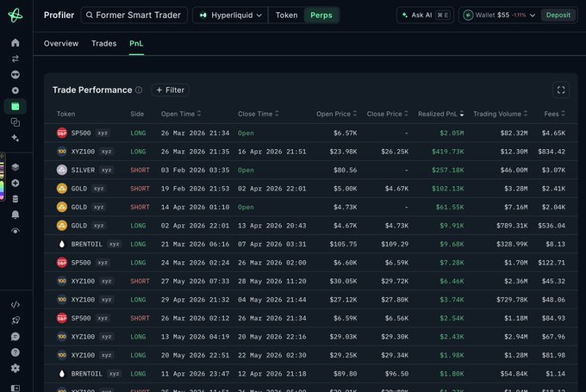Viewport: 586px width, 392px height.
Task: Sort by Trading Volume column
Action: pyautogui.click(x=501, y=114)
